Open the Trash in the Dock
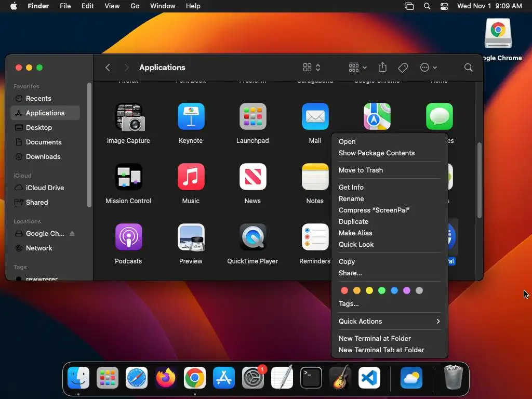Viewport: 532px width, 399px height. (x=453, y=377)
